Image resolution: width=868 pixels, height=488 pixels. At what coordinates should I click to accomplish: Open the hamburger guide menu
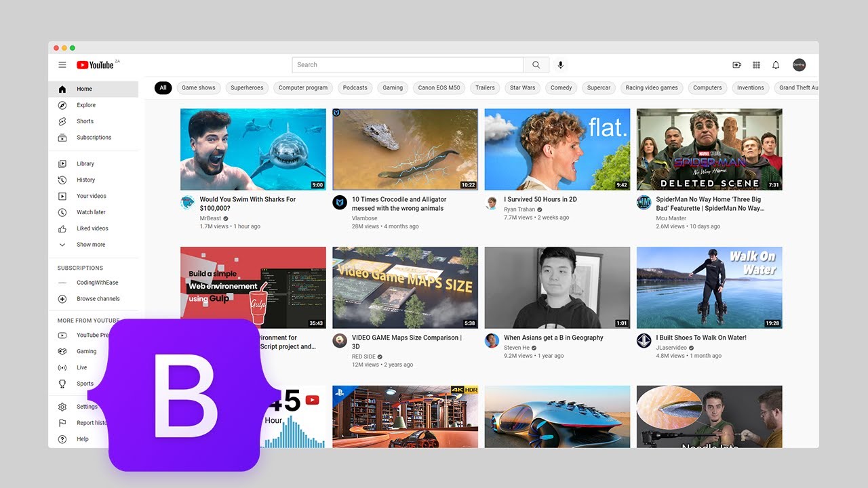[62, 65]
